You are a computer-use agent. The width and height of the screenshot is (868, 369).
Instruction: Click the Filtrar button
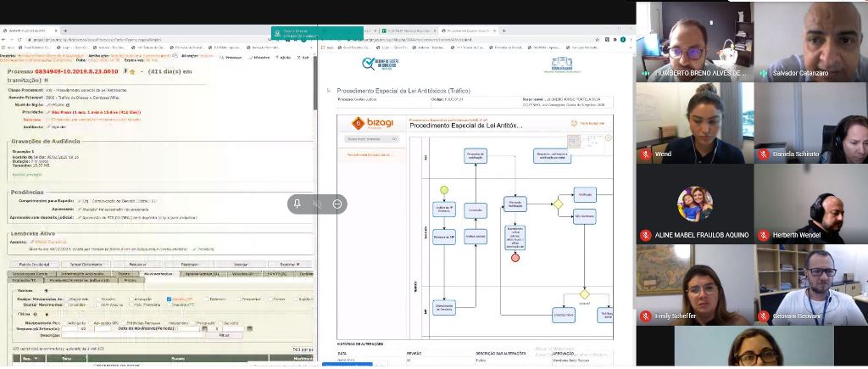click(224, 335)
